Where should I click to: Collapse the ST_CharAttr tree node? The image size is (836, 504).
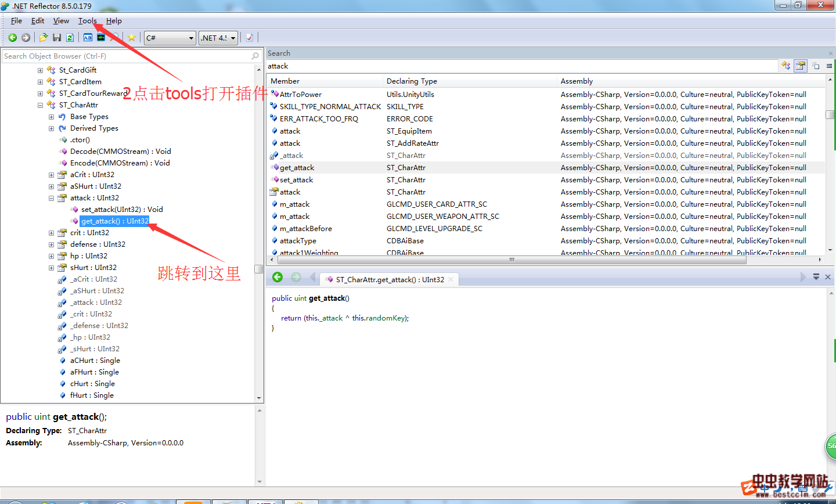coord(40,105)
